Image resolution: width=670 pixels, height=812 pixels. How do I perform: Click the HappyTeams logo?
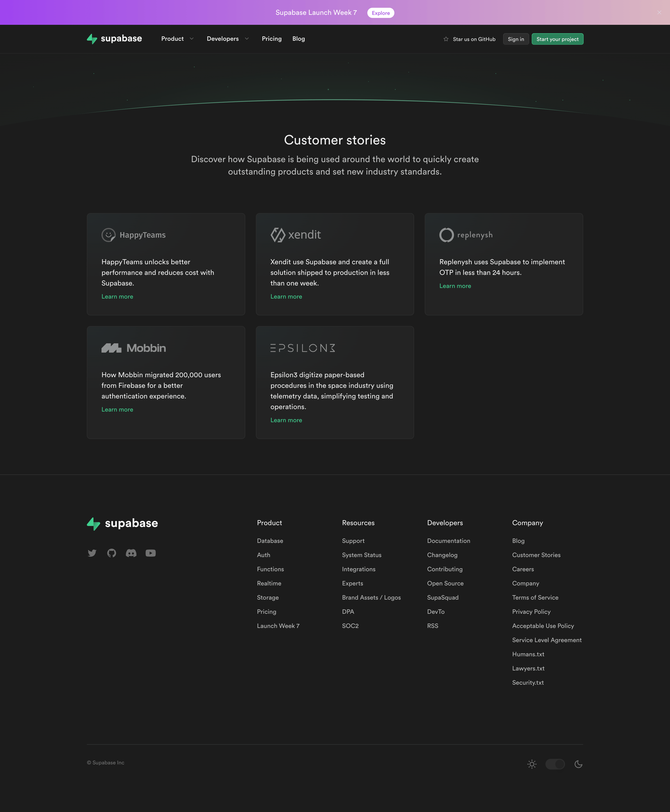coord(133,235)
